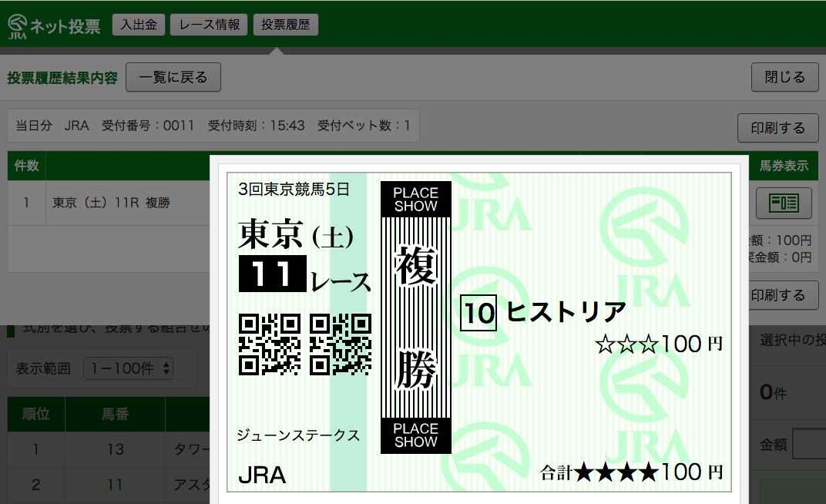This screenshot has height=504, width=826.
Task: Click the 件数 column header
Action: [26, 166]
